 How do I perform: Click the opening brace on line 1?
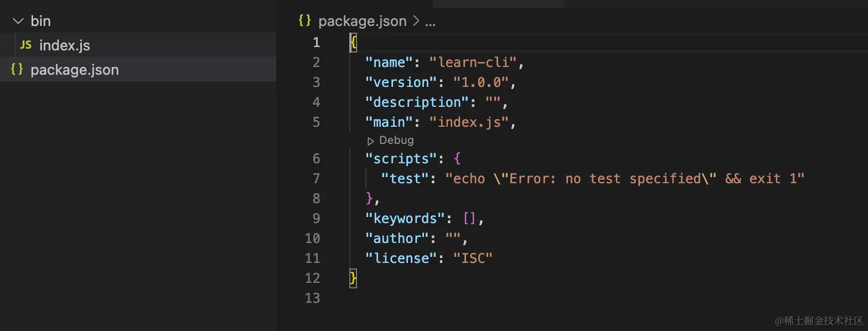tap(353, 43)
